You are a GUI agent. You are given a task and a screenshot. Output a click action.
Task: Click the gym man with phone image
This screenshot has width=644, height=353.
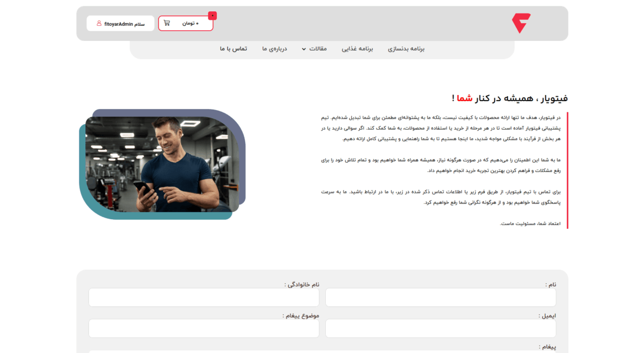coord(163,164)
